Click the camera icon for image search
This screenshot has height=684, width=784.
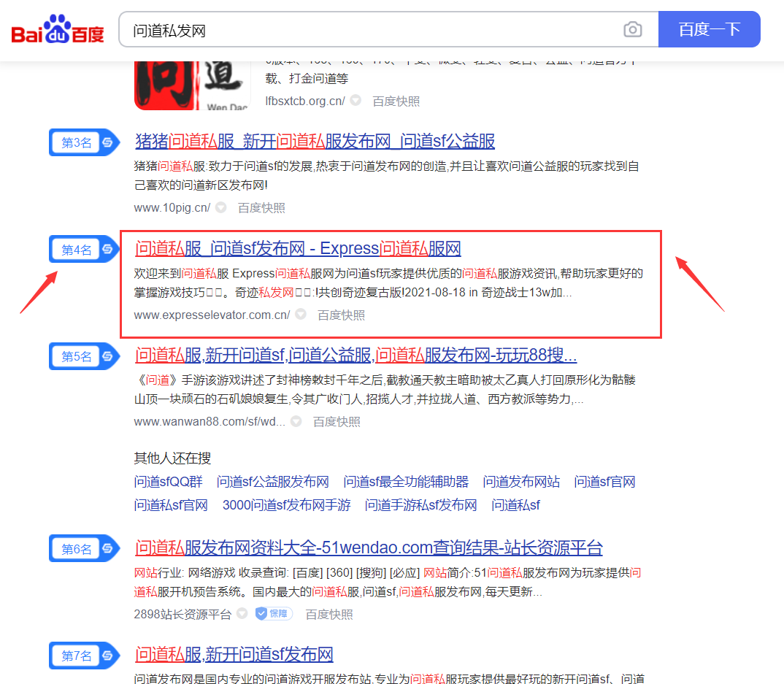click(632, 29)
